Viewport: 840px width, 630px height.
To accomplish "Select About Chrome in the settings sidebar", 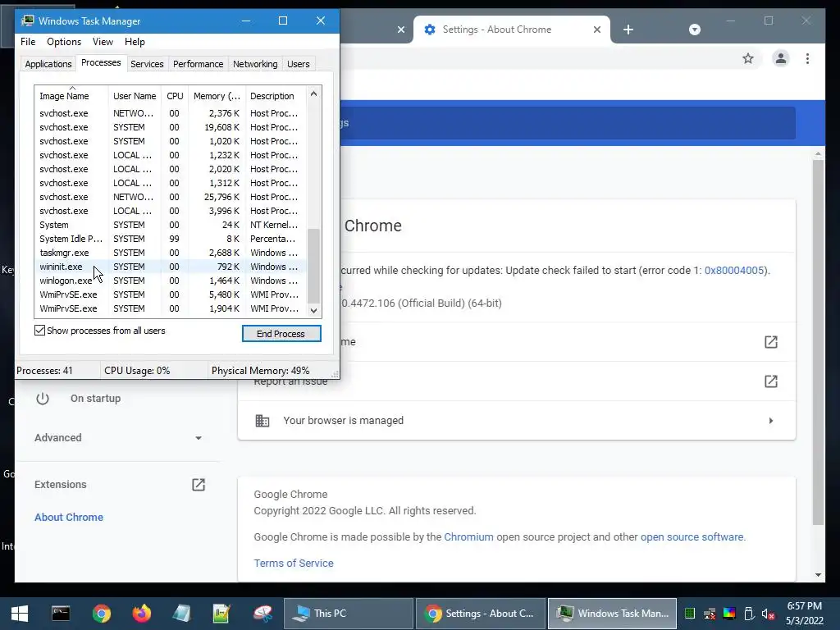I will point(69,517).
